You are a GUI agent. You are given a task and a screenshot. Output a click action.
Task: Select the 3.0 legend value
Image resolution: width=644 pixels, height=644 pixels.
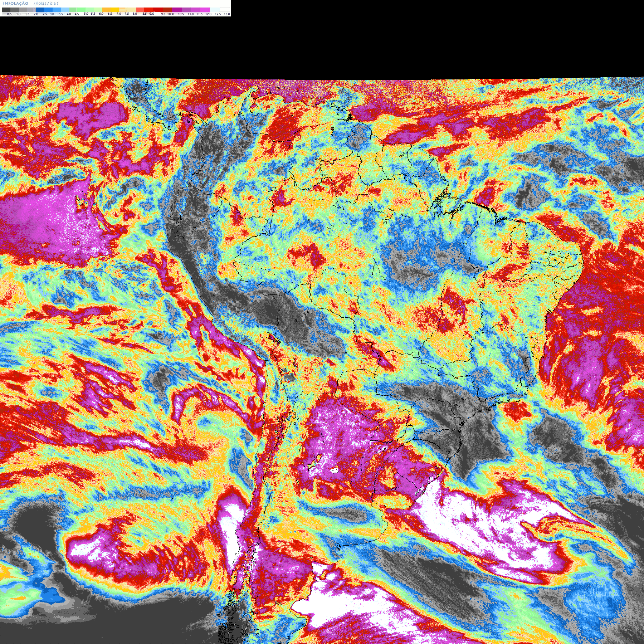(52, 14)
